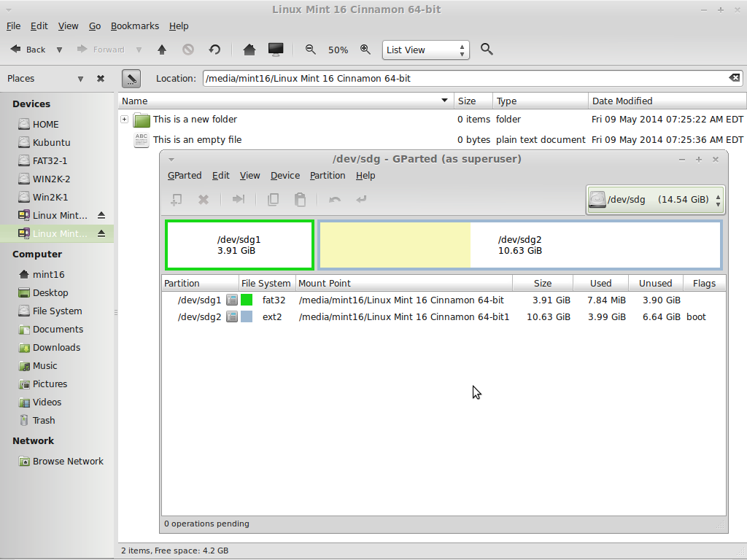
Task: Reload the current folder view
Action: (x=214, y=50)
